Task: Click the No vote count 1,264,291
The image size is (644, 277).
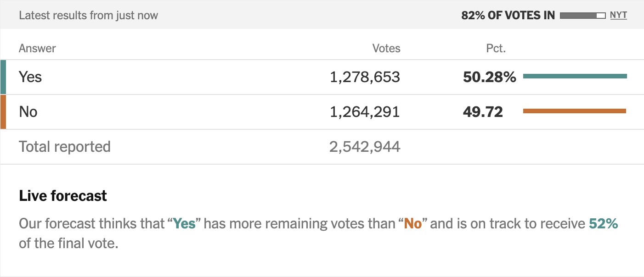Action: click(365, 112)
